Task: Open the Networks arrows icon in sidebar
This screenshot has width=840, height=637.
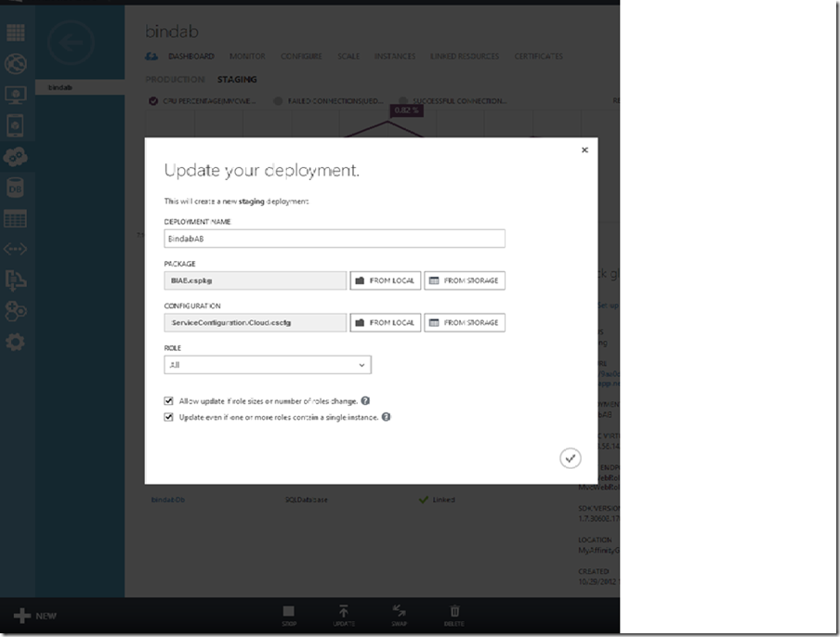Action: pyautogui.click(x=15, y=250)
